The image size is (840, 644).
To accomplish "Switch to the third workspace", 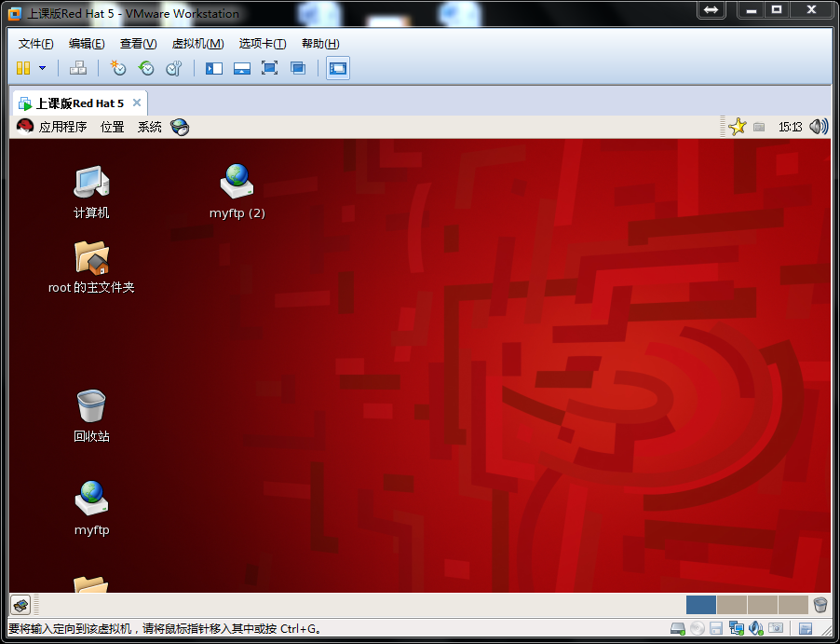I will (x=762, y=605).
